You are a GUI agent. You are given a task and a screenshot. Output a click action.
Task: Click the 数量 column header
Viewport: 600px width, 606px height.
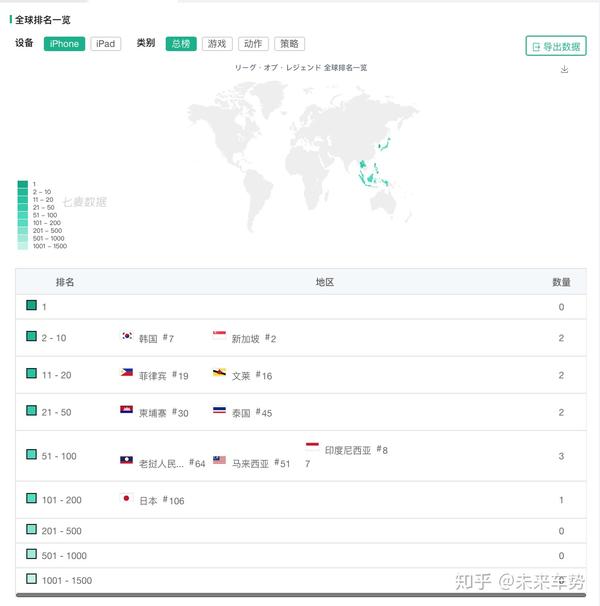[561, 282]
